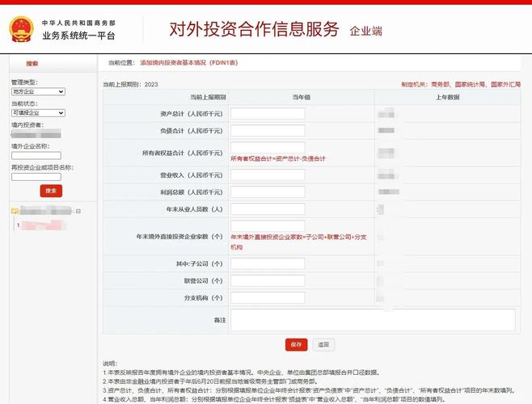Click the 备注 remarks text area
Image resolution: width=532 pixels, height=404 pixels.
tap(372, 320)
